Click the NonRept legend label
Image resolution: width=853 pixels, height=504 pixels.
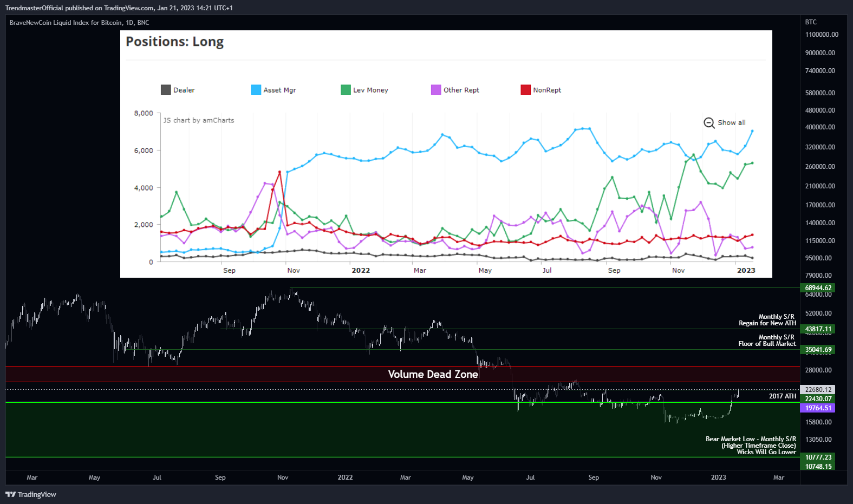pyautogui.click(x=547, y=90)
